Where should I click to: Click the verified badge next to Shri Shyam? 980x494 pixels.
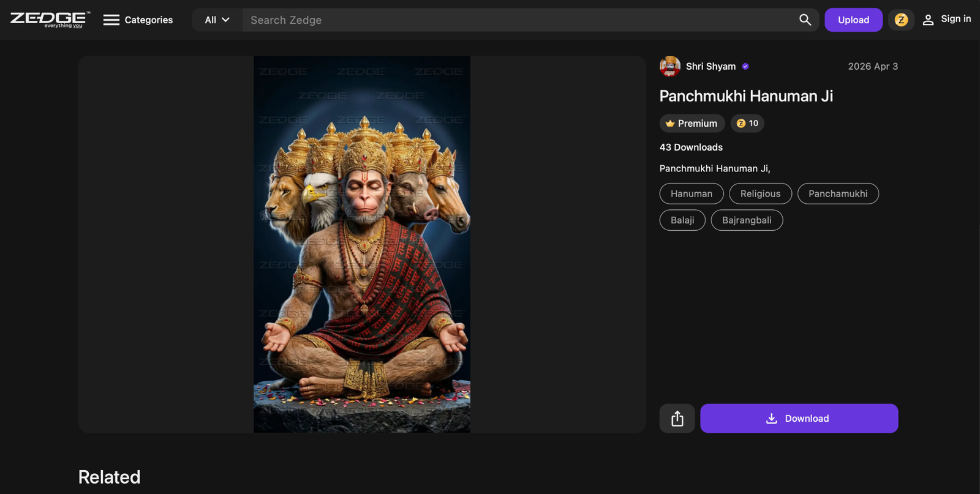(745, 66)
